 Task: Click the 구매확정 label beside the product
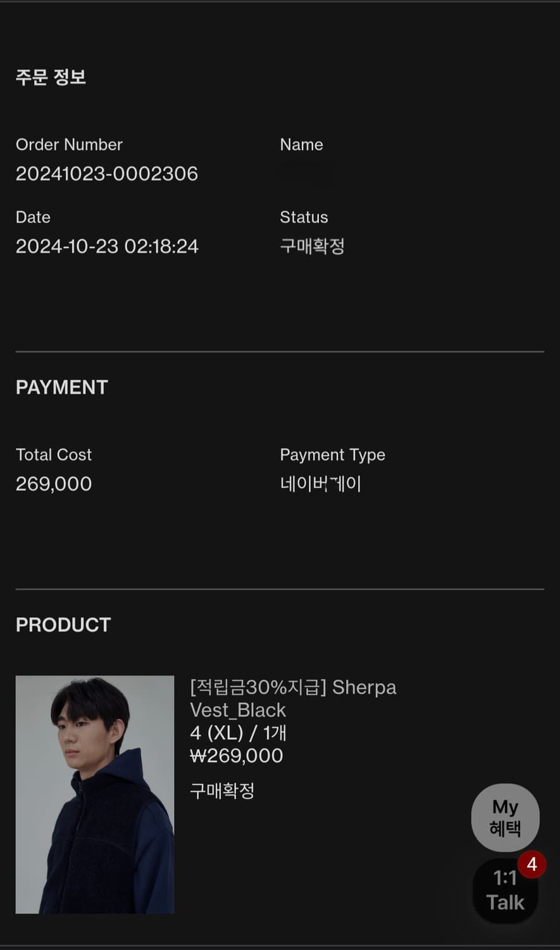222,790
